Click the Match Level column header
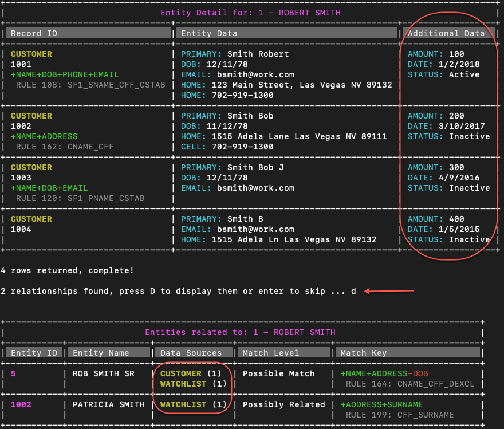 tap(284, 352)
